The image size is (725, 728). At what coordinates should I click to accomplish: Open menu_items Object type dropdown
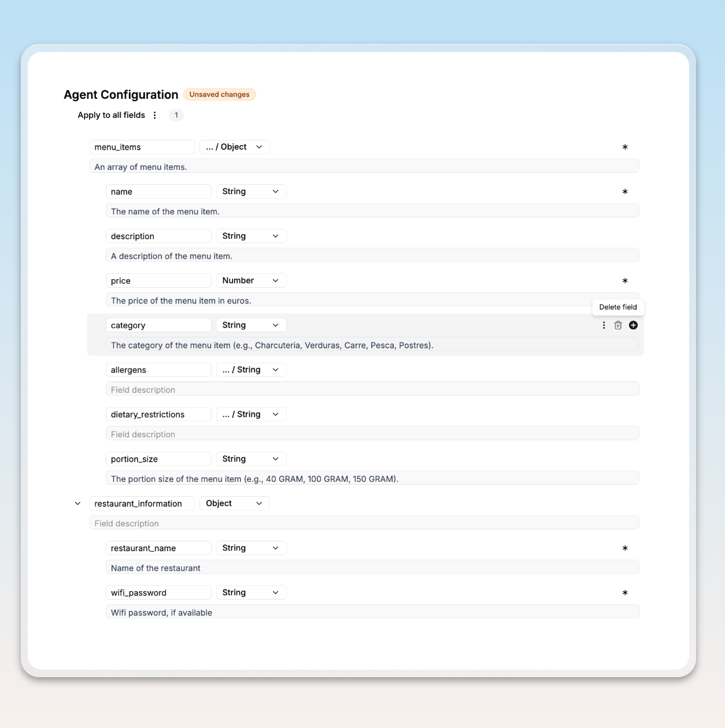point(234,147)
